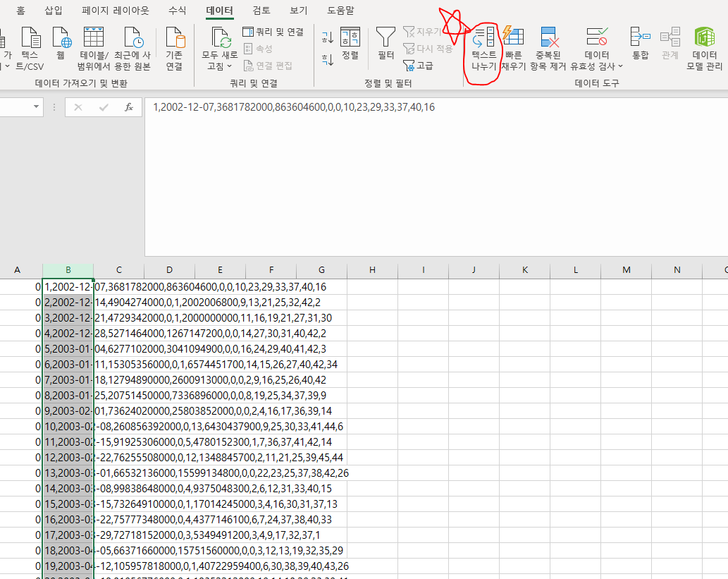The image size is (728, 579).
Task: Switch to the 삽입 tab
Action: (54, 10)
